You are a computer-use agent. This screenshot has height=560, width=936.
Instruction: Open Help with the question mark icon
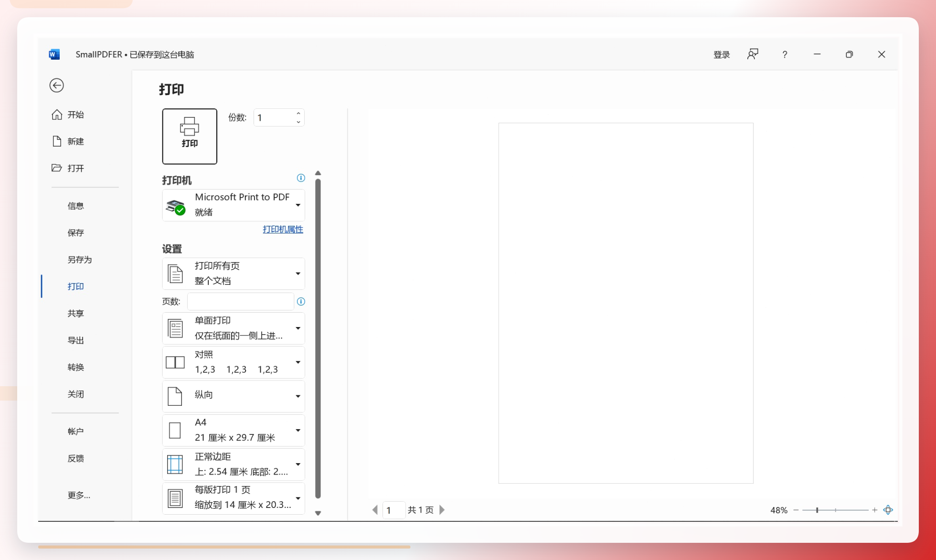point(785,54)
